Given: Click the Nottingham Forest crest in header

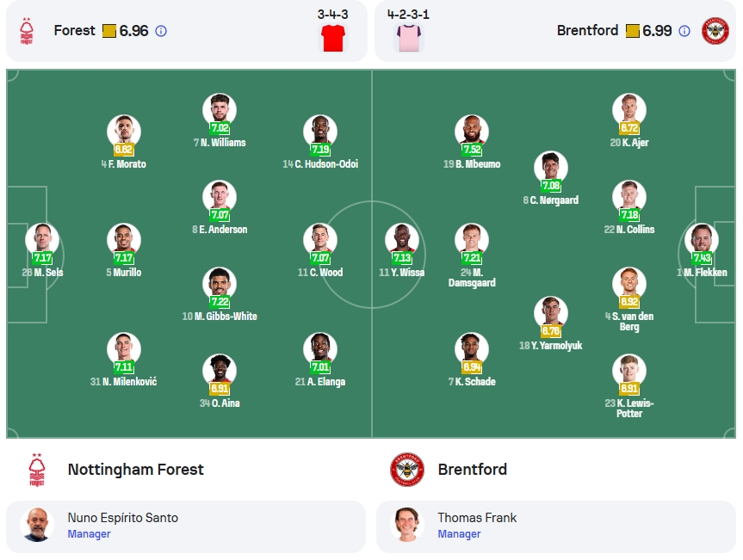Looking at the screenshot, I should tap(27, 31).
